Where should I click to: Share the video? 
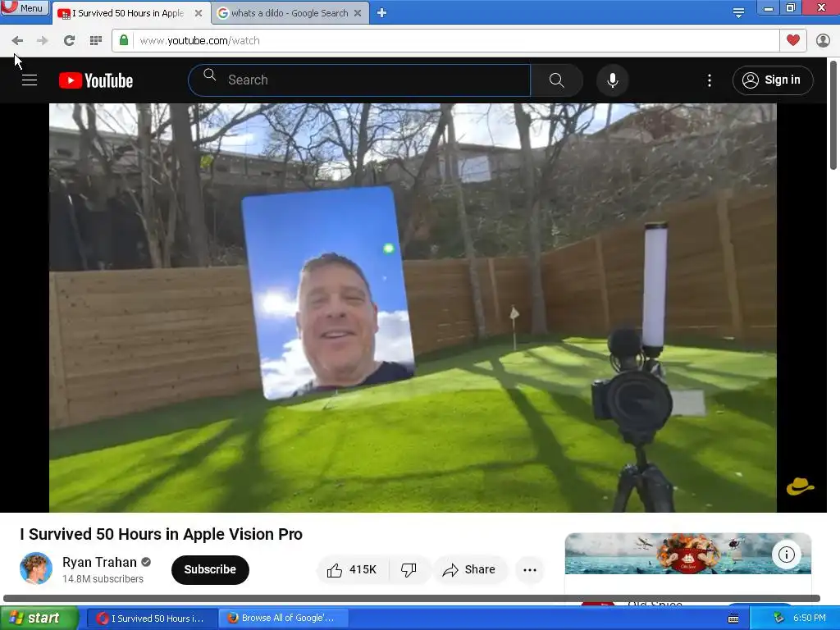tap(468, 570)
